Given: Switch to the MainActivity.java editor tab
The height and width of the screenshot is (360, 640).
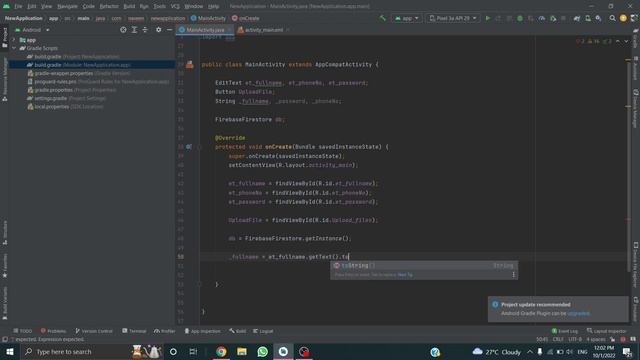Looking at the screenshot, I should point(205,30).
